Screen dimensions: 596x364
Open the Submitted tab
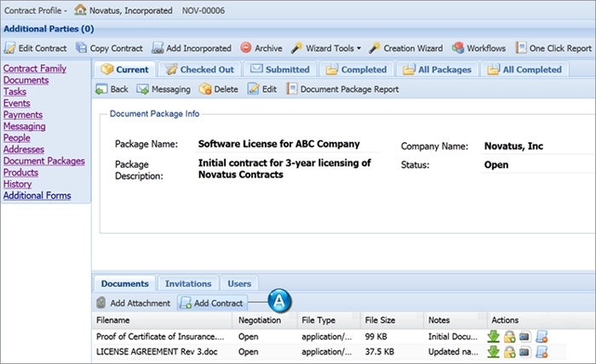[x=280, y=70]
